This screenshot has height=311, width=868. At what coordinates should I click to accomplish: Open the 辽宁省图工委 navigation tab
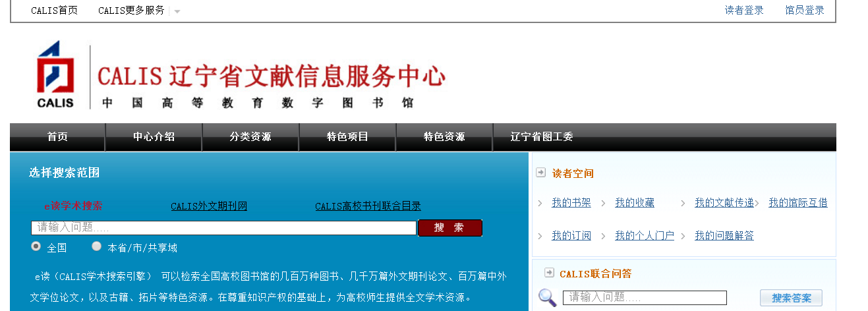542,137
